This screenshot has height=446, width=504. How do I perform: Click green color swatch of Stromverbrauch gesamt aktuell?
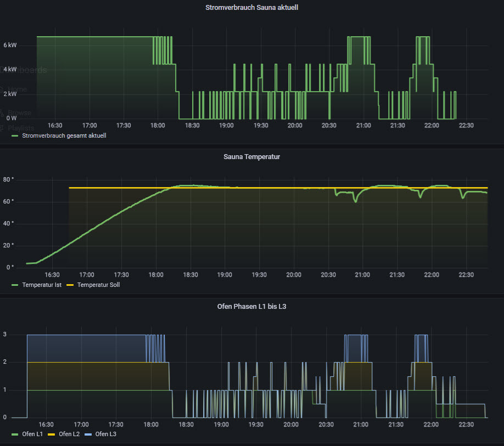(15, 136)
